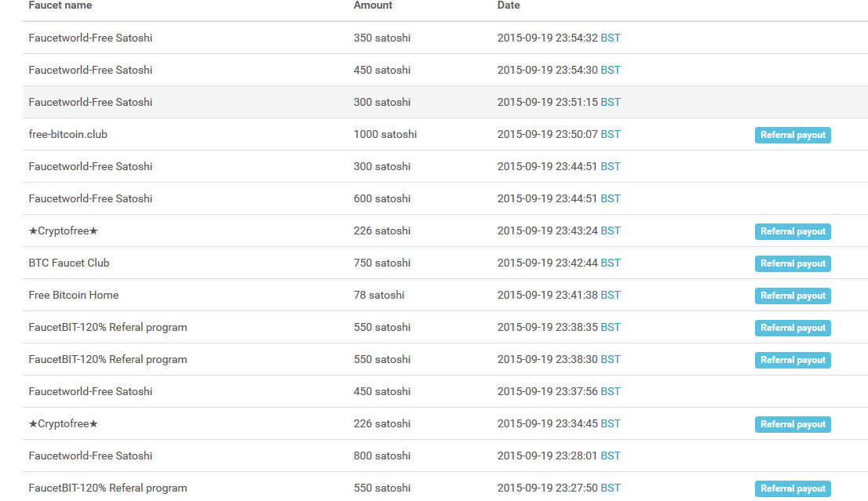Select the free-bitcoin.club faucet name

[x=68, y=134]
